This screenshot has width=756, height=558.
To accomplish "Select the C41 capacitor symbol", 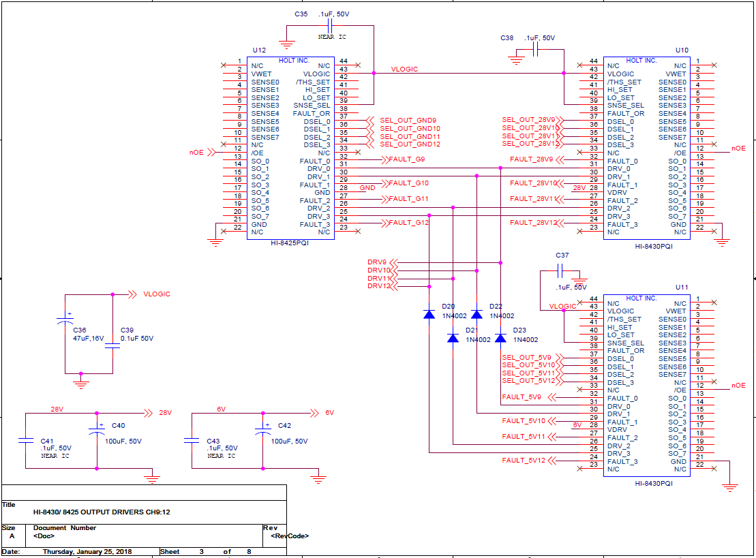I will (x=25, y=440).
